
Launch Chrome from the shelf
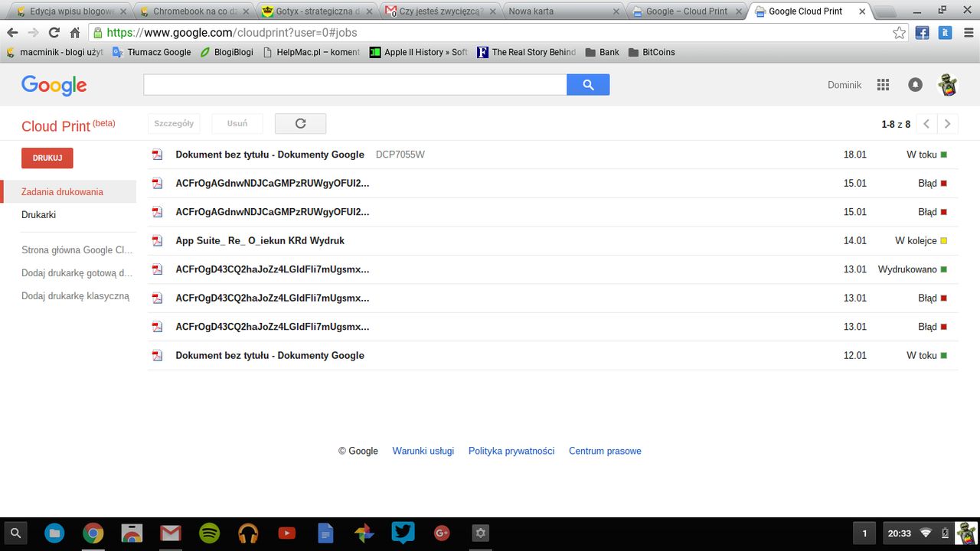click(x=93, y=533)
